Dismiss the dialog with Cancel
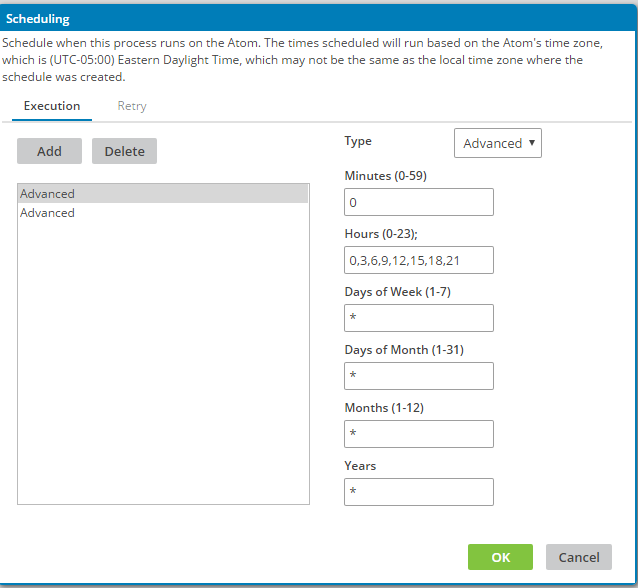The width and height of the screenshot is (638, 588). click(x=579, y=557)
